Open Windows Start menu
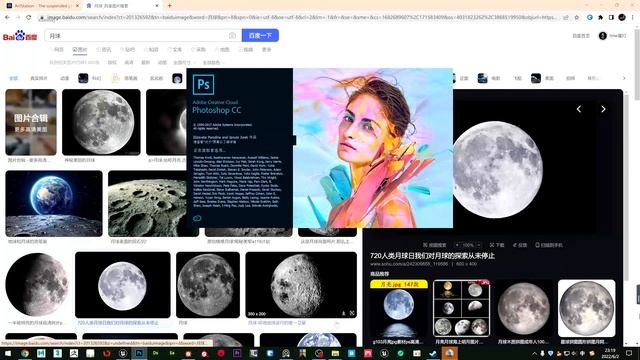 point(8,353)
